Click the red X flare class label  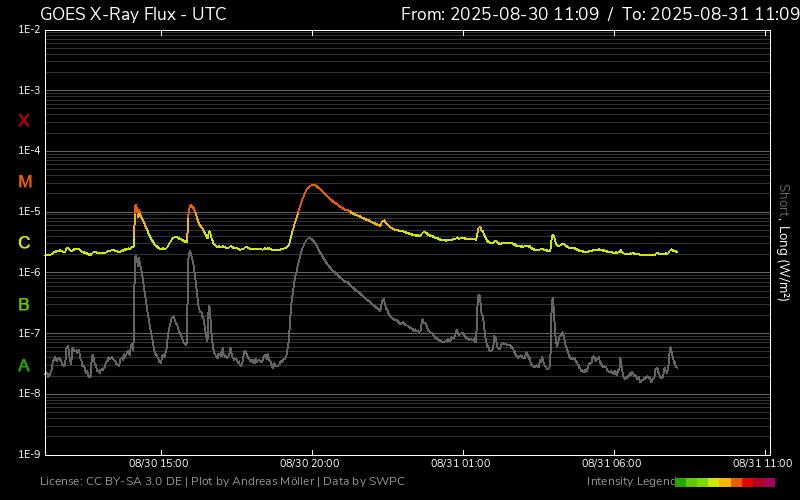coord(23,121)
